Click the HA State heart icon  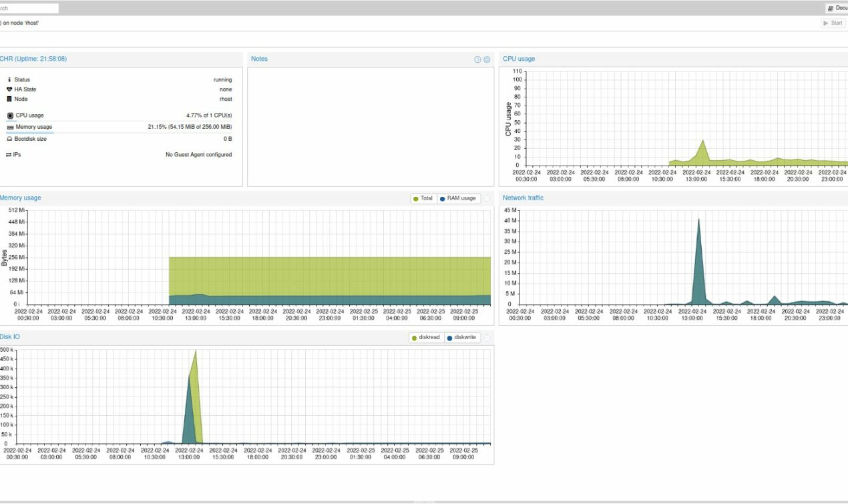coord(9,89)
